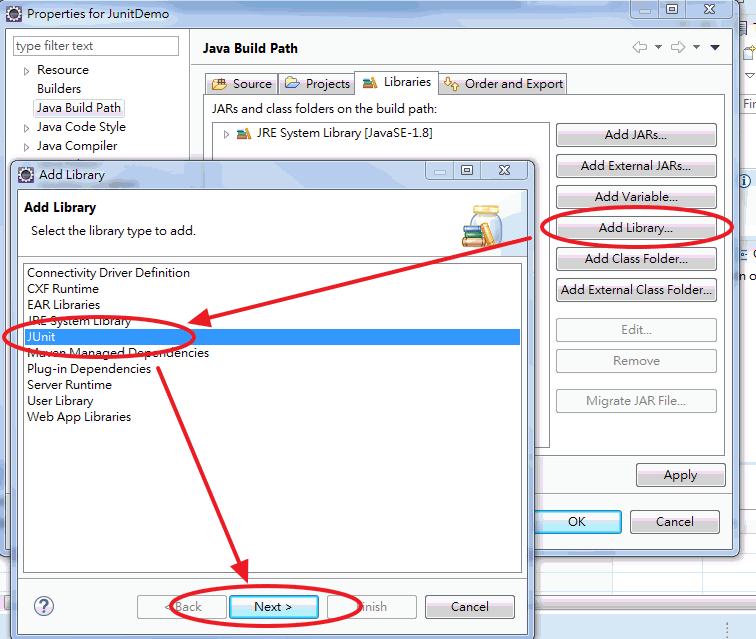Expand the JRE System Library node
This screenshot has width=756, height=639.
point(226,134)
